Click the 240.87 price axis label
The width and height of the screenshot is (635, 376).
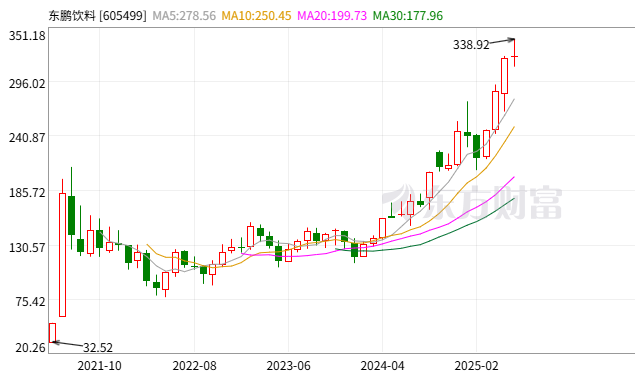[x=27, y=137]
